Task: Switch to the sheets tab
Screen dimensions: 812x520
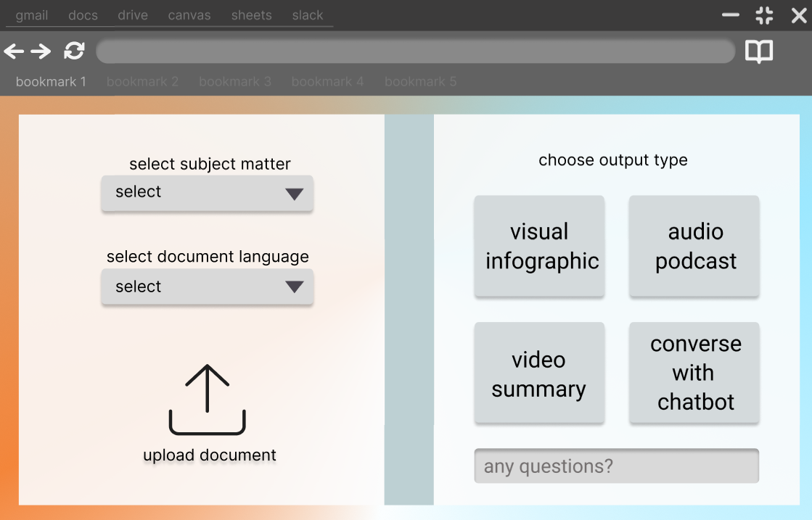Action: (251, 15)
